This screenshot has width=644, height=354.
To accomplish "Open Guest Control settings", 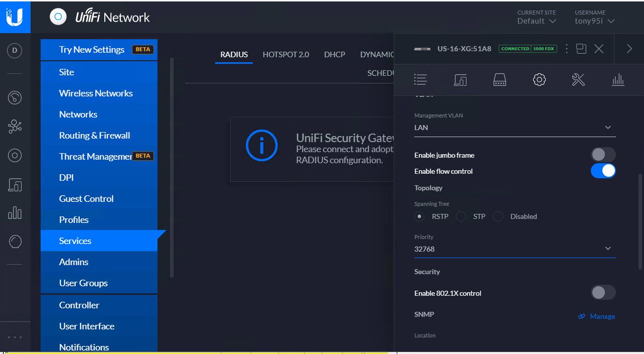I will (x=99, y=198).
